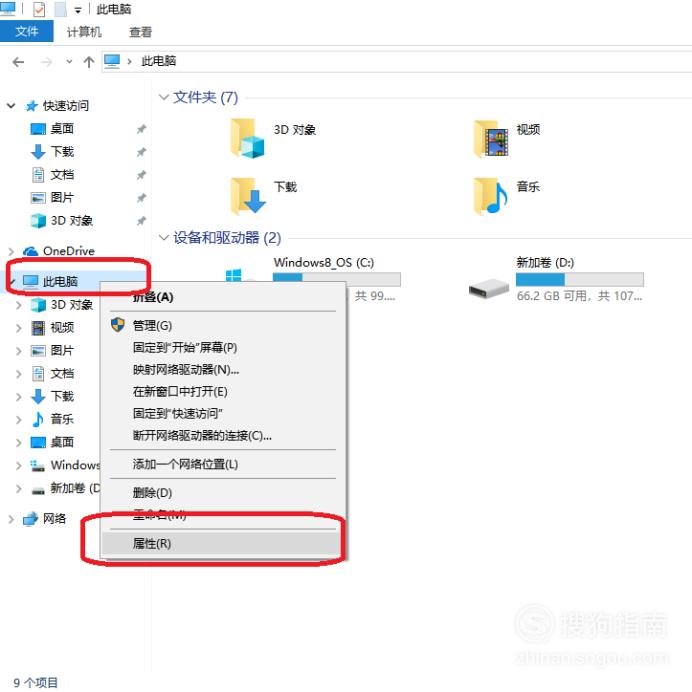Select the 新加卷 (D:) drive icon
The width and height of the screenshot is (692, 692).
click(489, 288)
